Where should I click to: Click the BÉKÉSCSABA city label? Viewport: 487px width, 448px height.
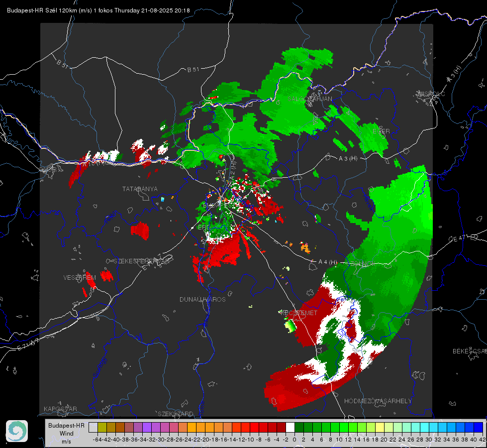point(470,351)
